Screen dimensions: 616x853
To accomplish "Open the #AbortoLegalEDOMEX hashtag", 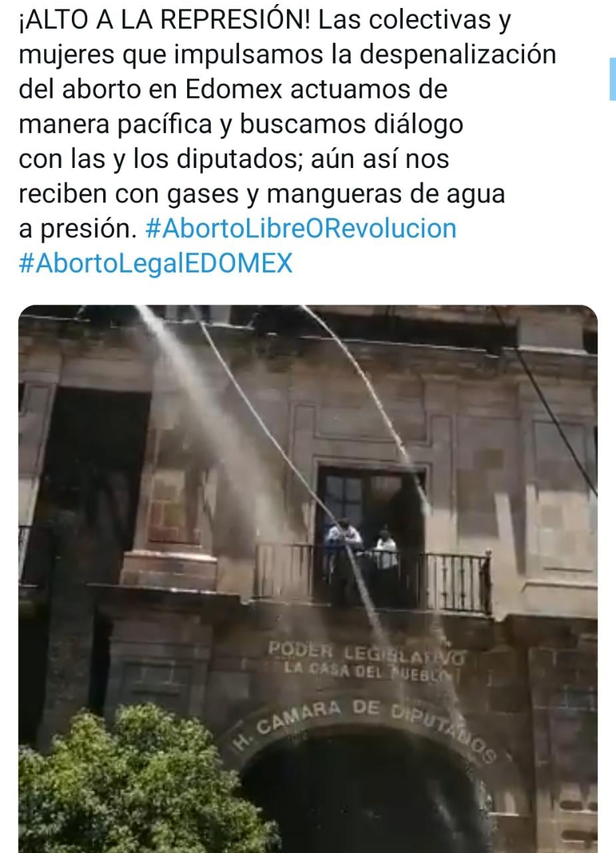I will (156, 264).
